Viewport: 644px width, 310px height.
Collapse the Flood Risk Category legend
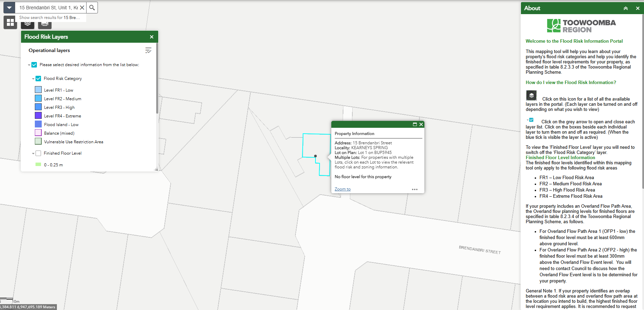[33, 79]
